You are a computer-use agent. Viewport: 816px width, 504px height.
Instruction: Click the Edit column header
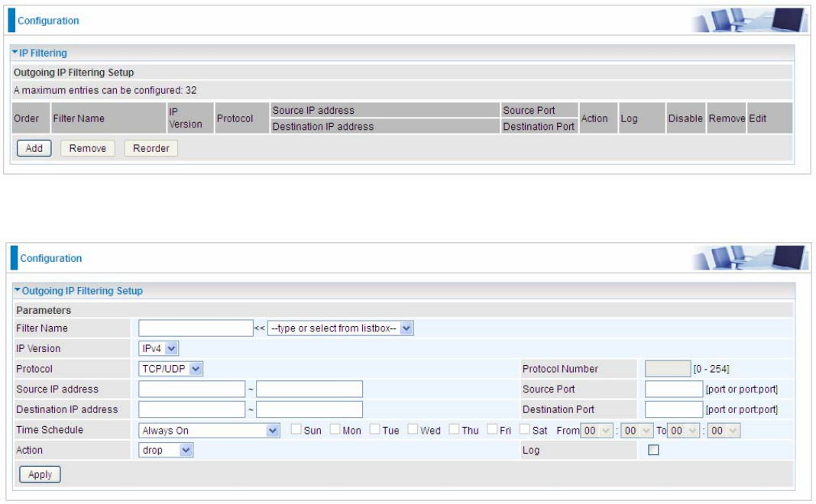769,118
